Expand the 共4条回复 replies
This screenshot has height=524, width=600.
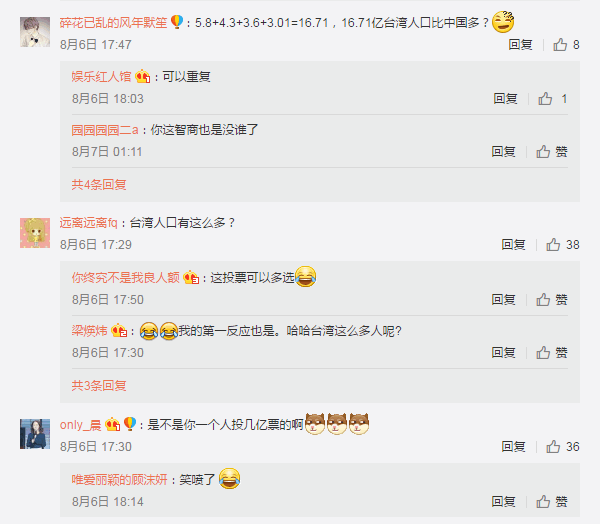tap(99, 185)
